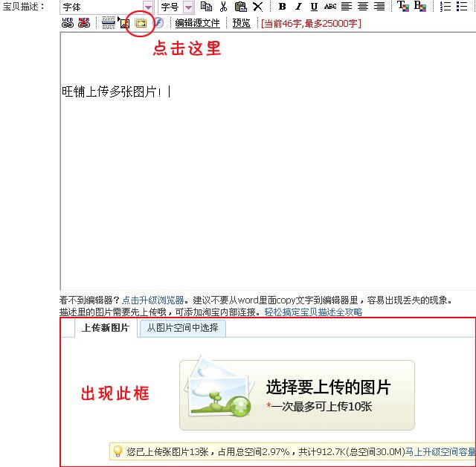Click the Delete X icon
Screen dimensions: 476x467
[x=258, y=7]
